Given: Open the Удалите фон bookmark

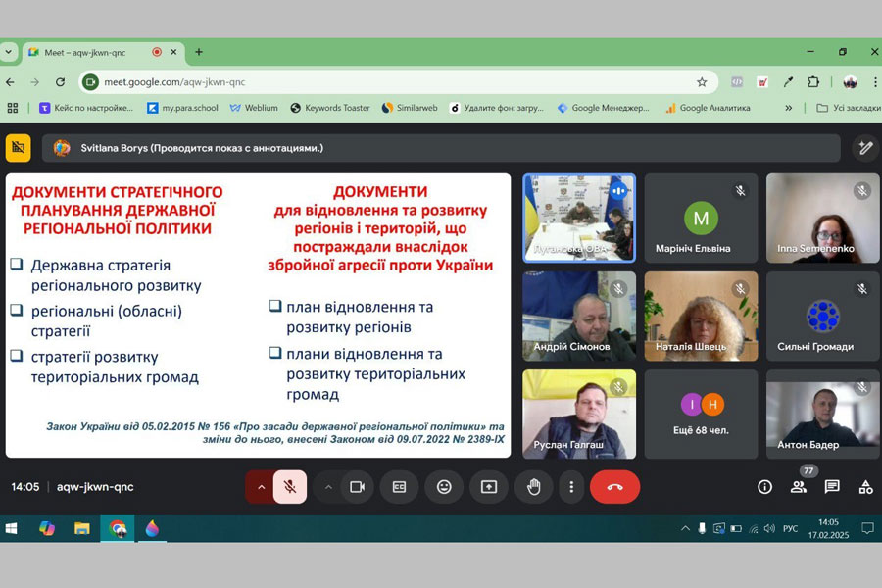Looking at the screenshot, I should (x=497, y=108).
